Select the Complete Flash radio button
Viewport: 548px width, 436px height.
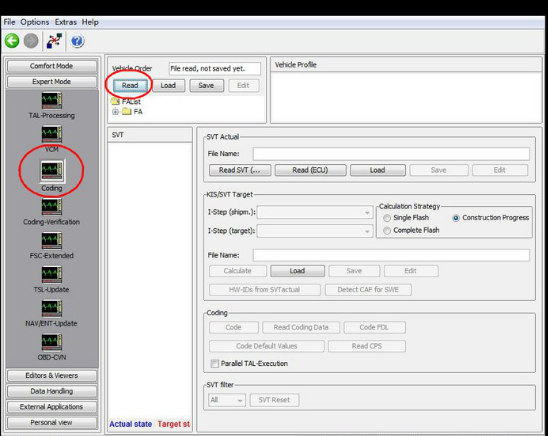387,231
